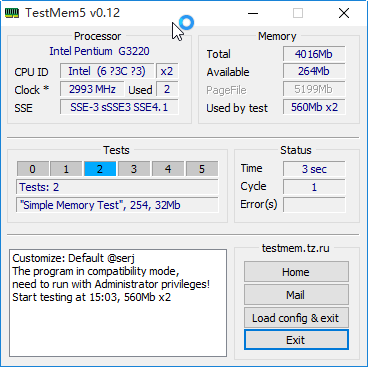Viewport: 368px width, 367px height.
Task: Click the 2993 MHz clock value
Action: point(92,89)
